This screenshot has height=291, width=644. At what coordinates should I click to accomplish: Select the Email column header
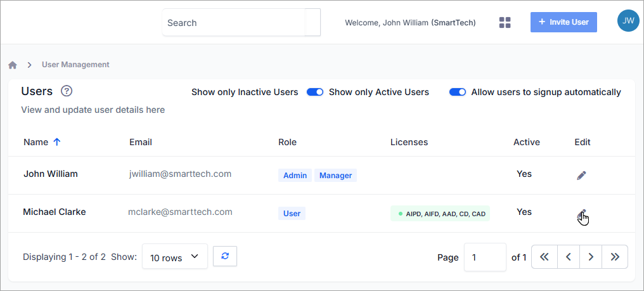point(141,142)
